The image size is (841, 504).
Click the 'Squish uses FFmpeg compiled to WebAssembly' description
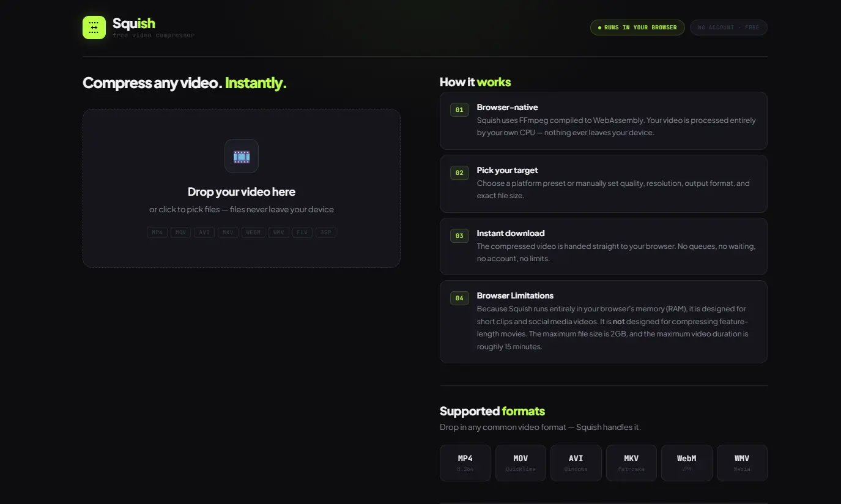(x=617, y=127)
